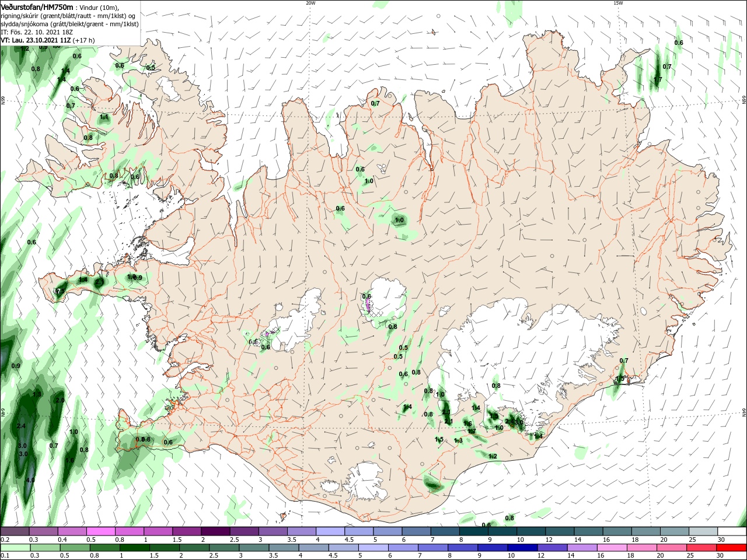Click the '1.2' value near the south coast
The width and height of the screenshot is (747, 560).
[x=492, y=456]
